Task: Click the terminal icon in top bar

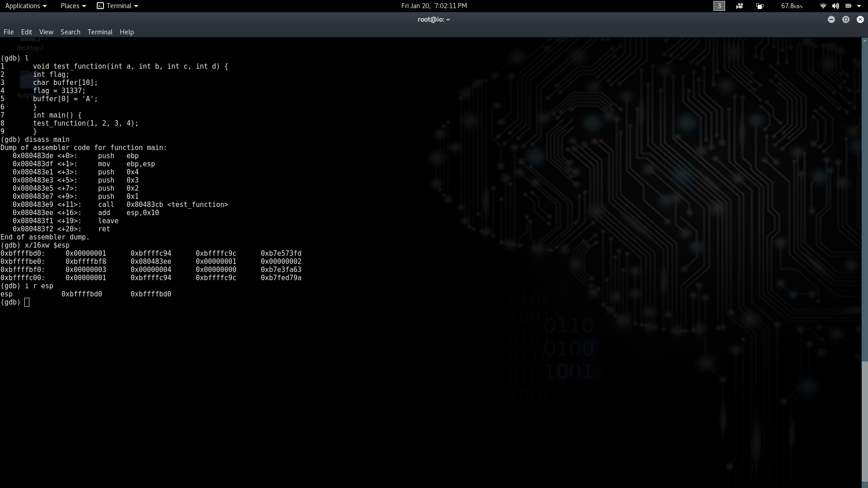Action: 100,6
